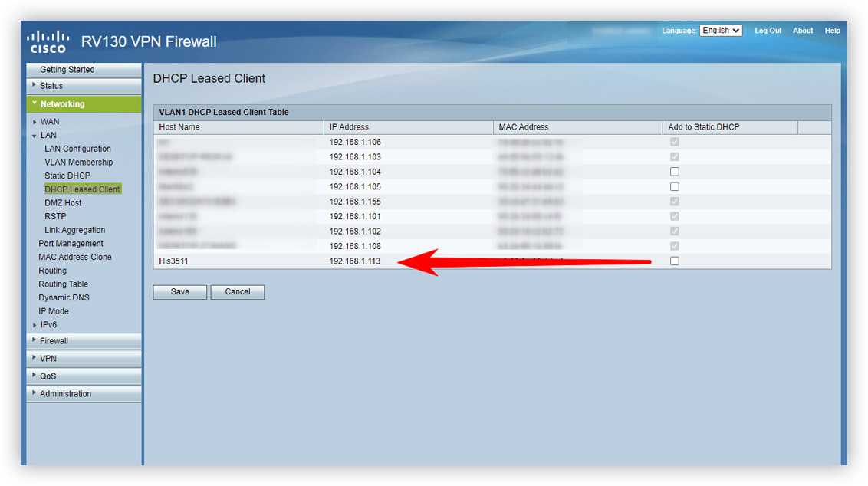The image size is (868, 486).
Task: Select IP address 192.168.1.104
Action: [x=355, y=172]
